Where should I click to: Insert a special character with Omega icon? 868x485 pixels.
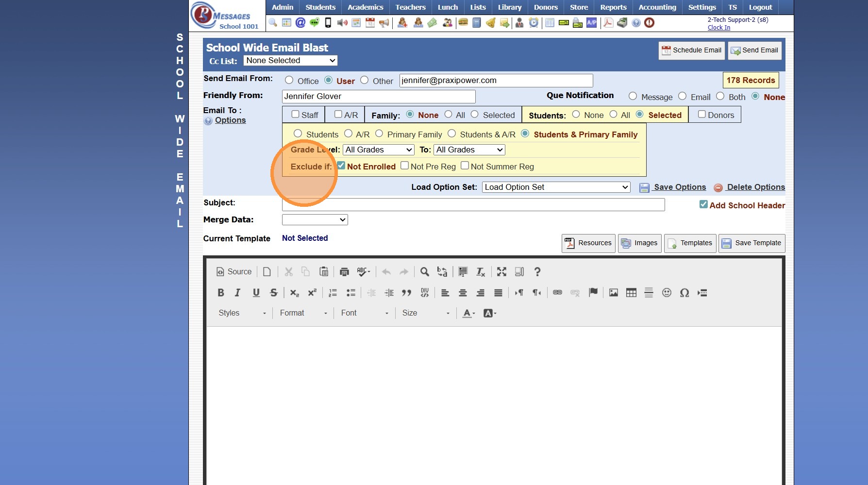coord(684,293)
